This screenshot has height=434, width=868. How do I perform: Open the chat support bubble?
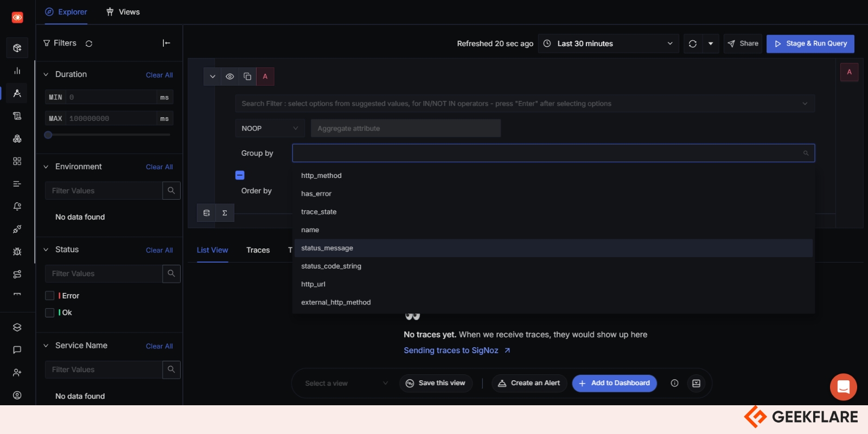click(x=843, y=387)
